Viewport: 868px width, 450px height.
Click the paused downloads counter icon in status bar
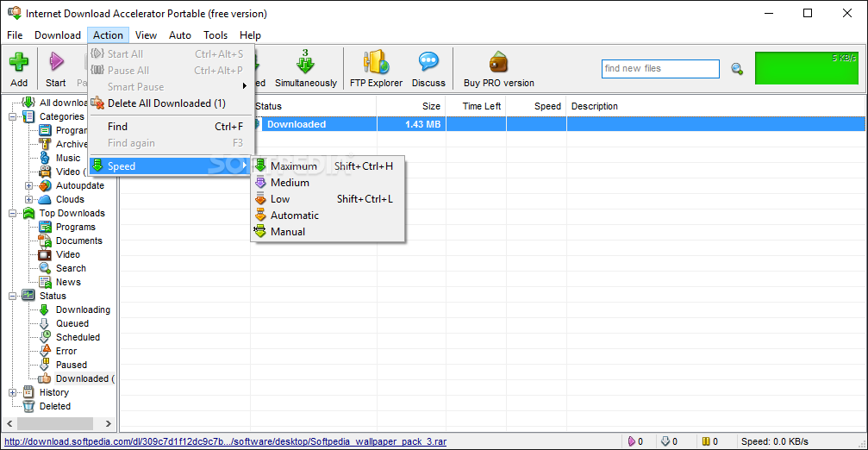pos(706,441)
